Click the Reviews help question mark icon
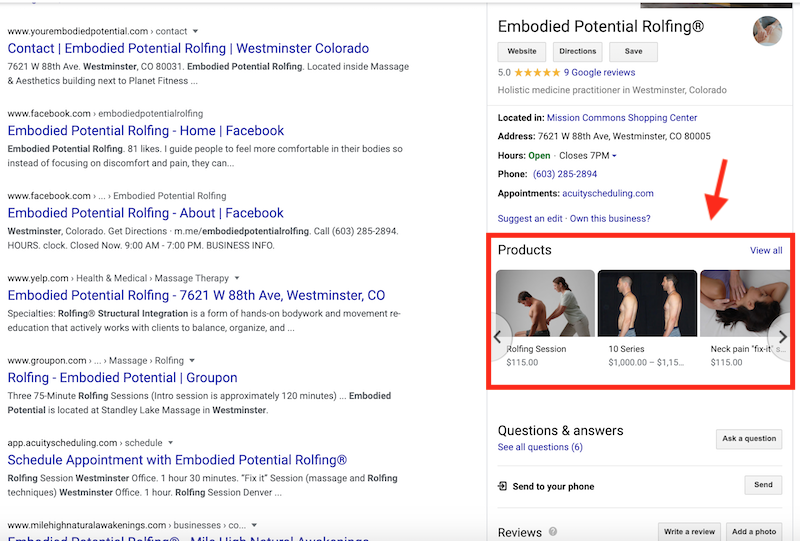 point(553,532)
